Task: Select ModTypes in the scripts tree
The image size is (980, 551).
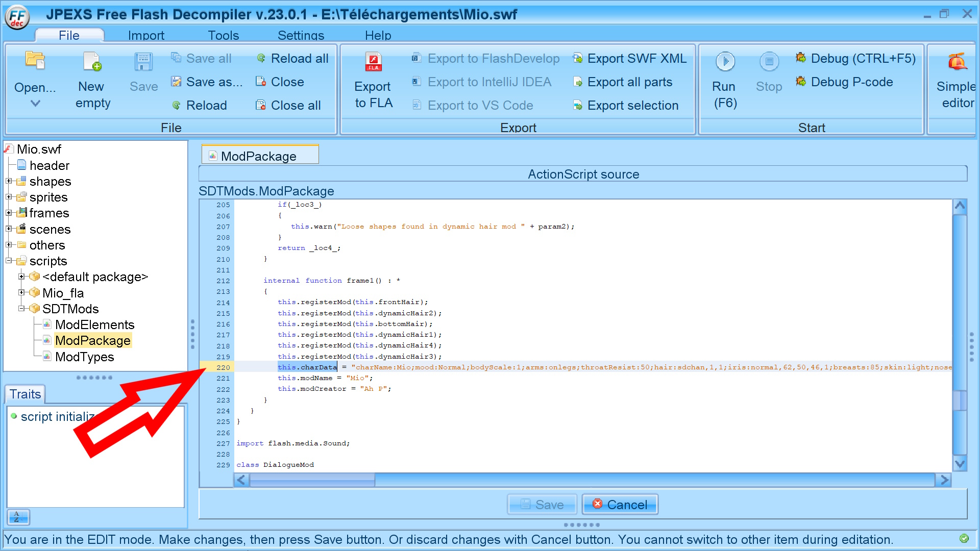Action: point(84,357)
